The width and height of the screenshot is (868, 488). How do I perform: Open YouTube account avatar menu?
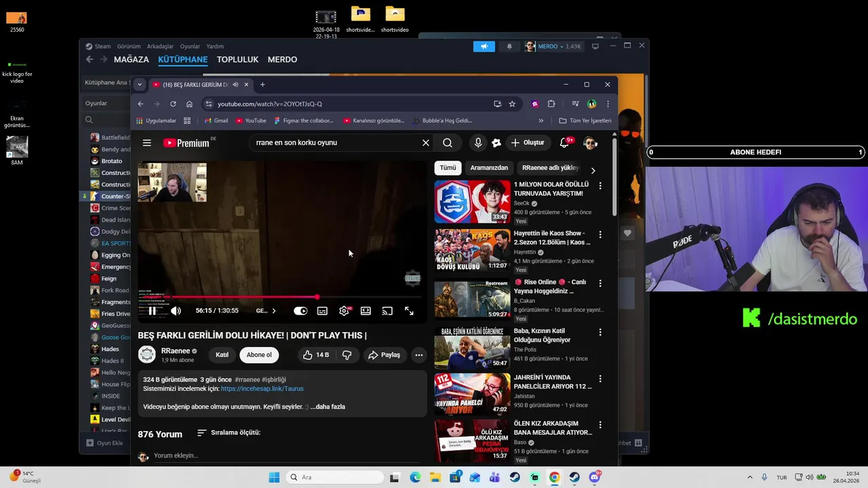[x=591, y=142]
